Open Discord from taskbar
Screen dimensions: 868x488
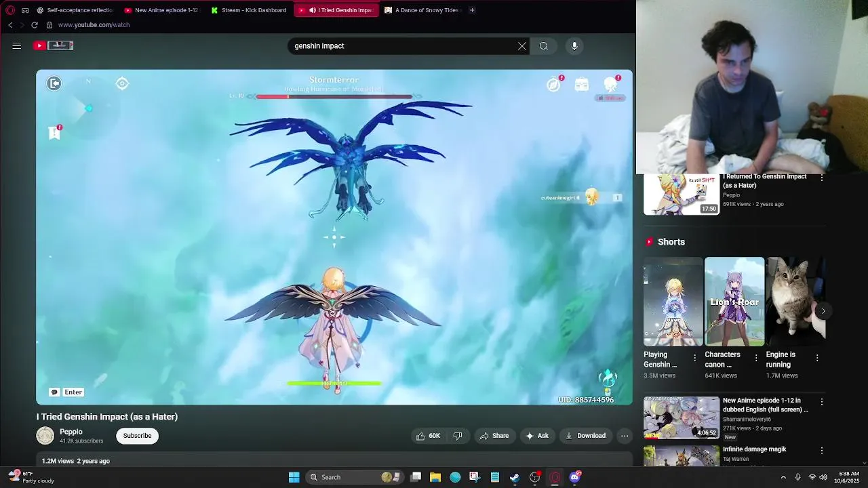pyautogui.click(x=575, y=477)
